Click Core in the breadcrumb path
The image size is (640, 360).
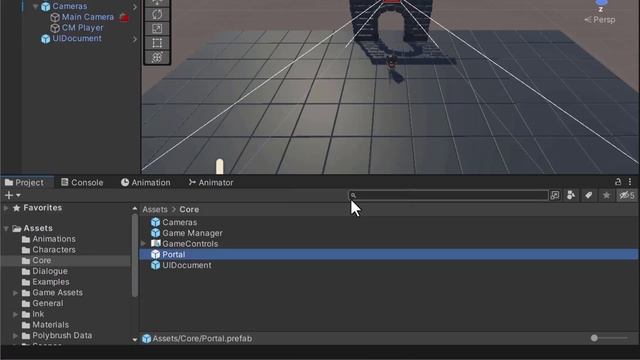click(189, 209)
